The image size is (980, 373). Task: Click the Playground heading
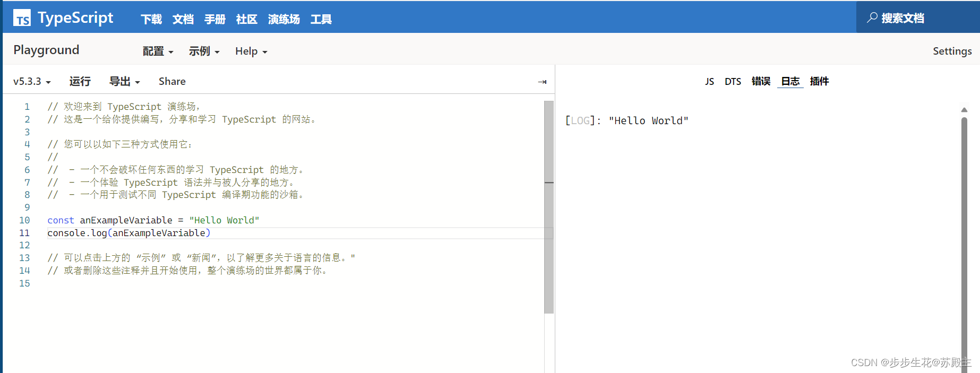(46, 50)
